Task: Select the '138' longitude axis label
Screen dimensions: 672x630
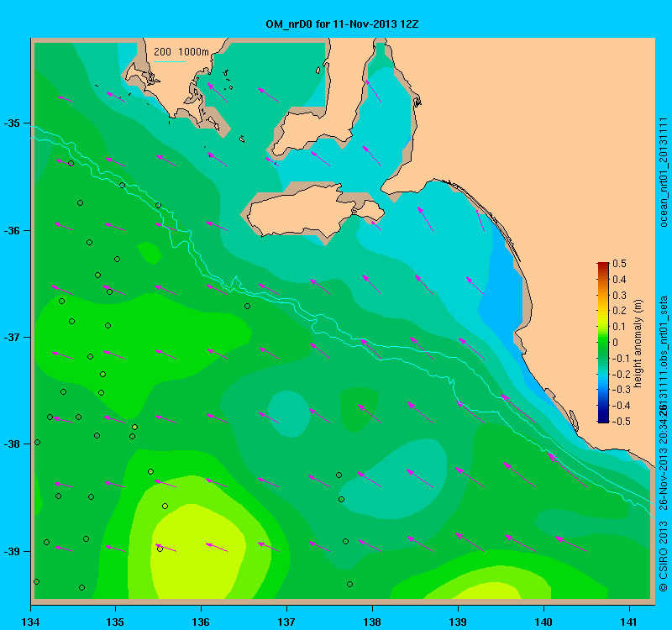Action: [x=372, y=622]
